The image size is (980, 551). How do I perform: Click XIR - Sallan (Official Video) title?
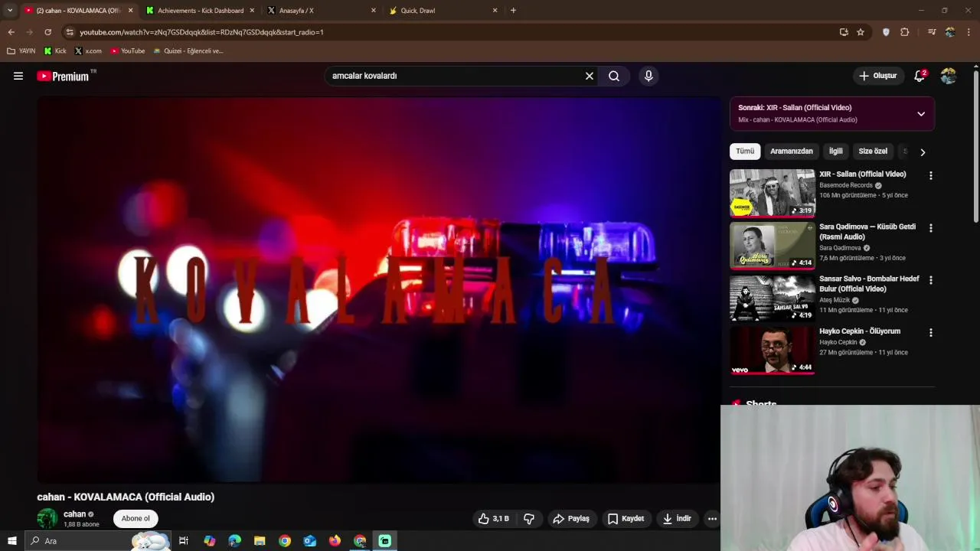pyautogui.click(x=863, y=174)
